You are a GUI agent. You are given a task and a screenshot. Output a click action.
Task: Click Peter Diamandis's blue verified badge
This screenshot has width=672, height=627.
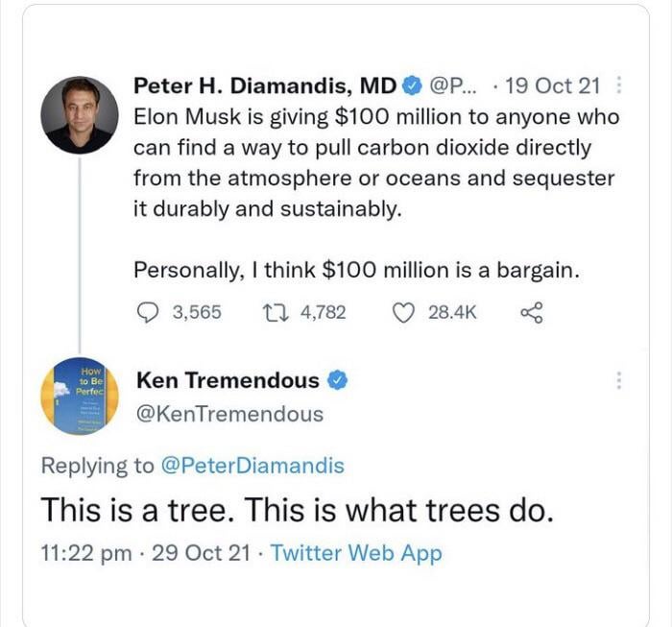(410, 87)
